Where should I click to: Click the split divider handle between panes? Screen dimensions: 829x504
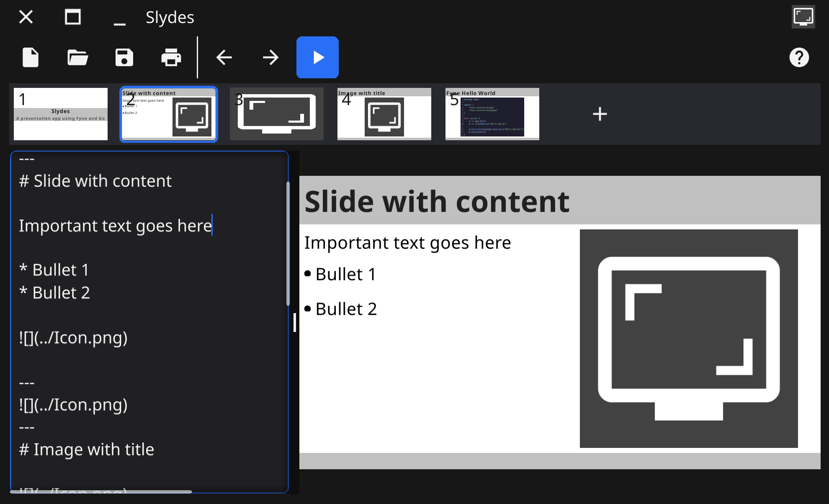tap(295, 322)
